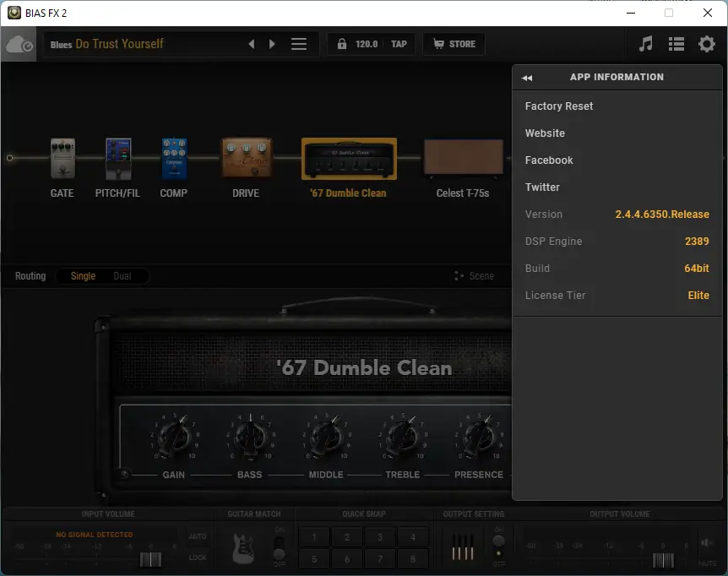
Task: Select Quick Snap slot 1
Action: [314, 537]
